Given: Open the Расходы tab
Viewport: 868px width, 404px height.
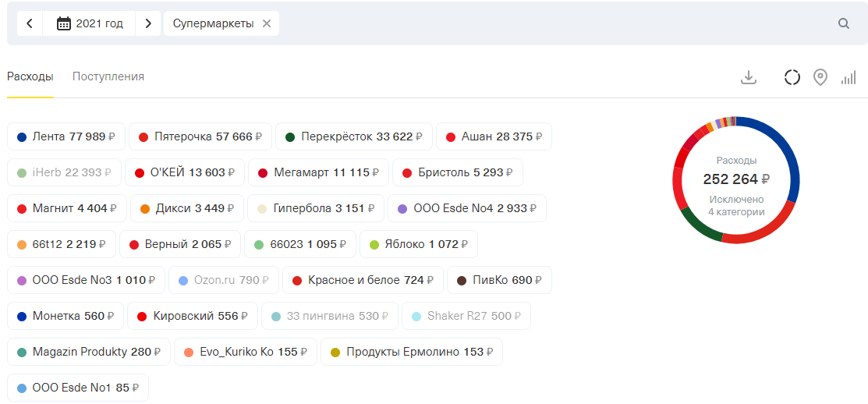Looking at the screenshot, I should (30, 76).
